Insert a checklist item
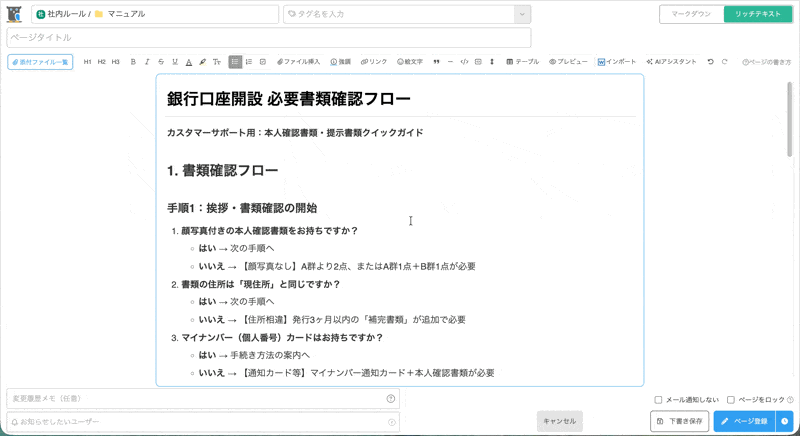The width and height of the screenshot is (800, 436). (x=263, y=62)
